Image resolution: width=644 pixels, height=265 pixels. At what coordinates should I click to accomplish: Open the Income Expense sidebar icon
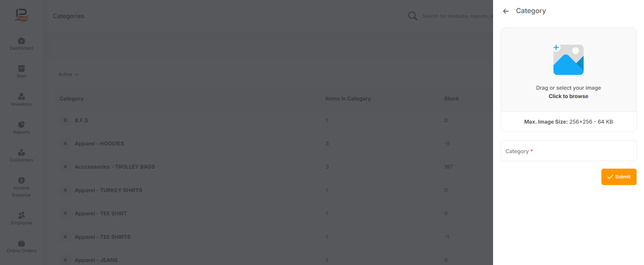[21, 180]
